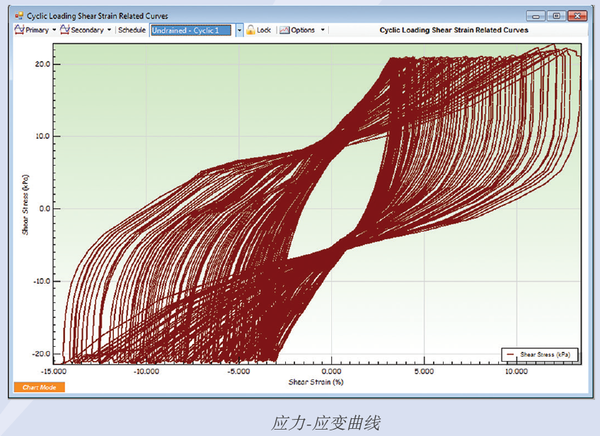The image size is (600, 436).
Task: Click the Chart Mode button
Action: pos(39,387)
